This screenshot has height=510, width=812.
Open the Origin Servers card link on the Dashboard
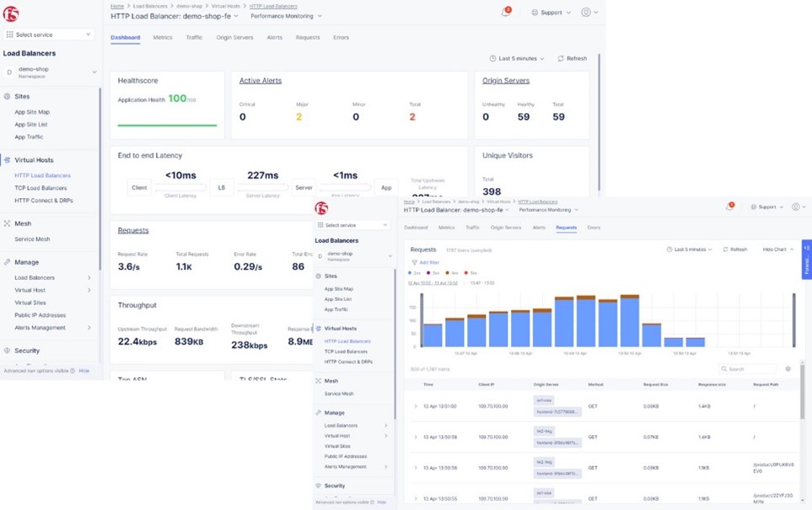tap(506, 81)
